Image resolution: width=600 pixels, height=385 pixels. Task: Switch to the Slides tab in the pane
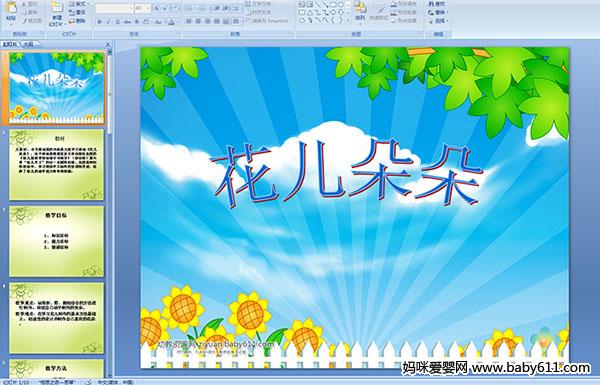[x=10, y=44]
